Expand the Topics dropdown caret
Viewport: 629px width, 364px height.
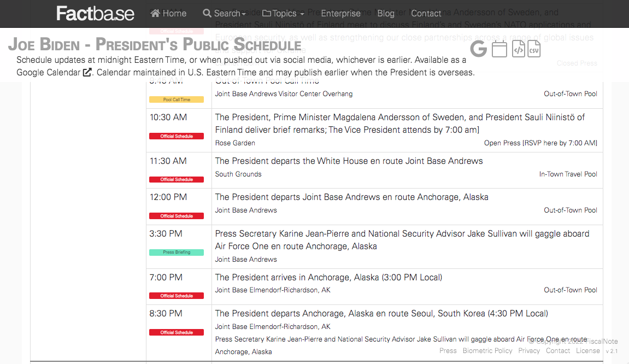coord(302,14)
